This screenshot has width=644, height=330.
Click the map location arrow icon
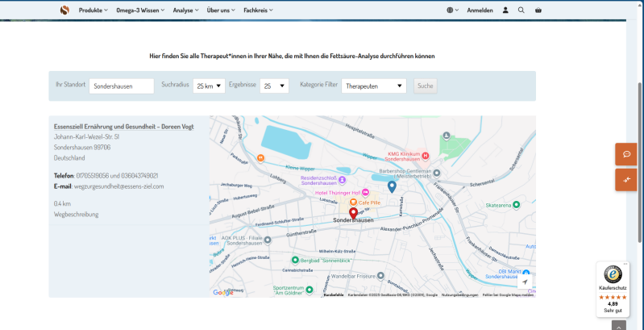pyautogui.click(x=525, y=282)
